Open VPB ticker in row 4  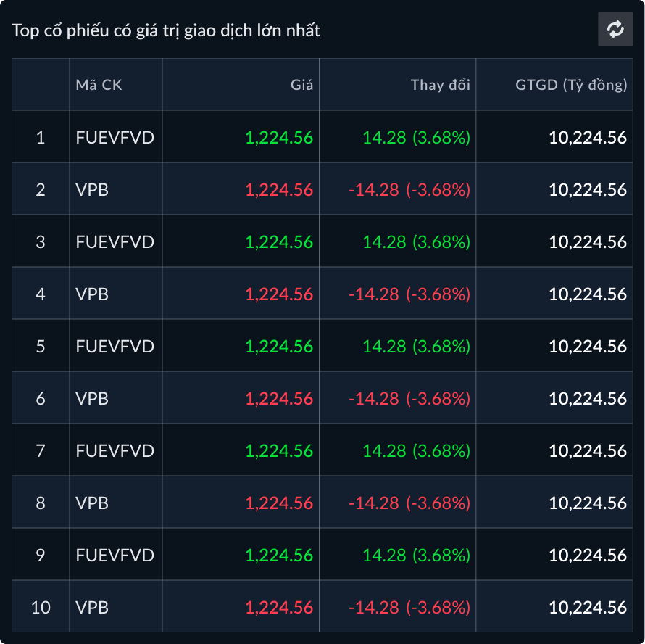(x=92, y=294)
